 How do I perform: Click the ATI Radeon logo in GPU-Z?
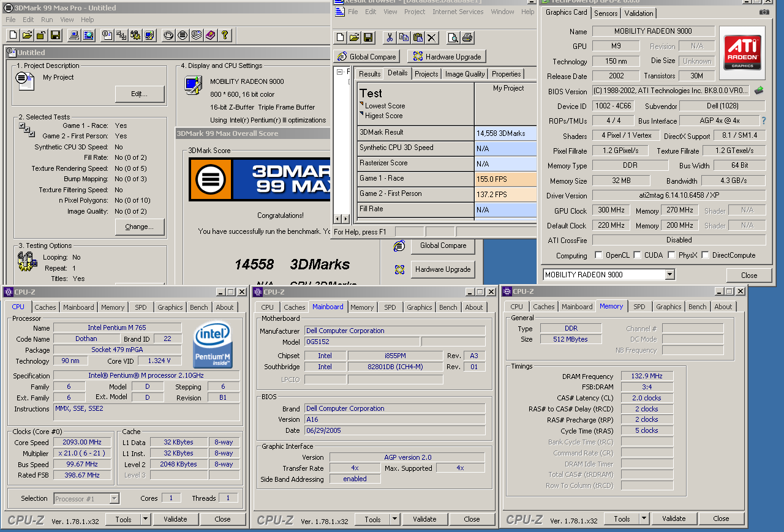743,53
